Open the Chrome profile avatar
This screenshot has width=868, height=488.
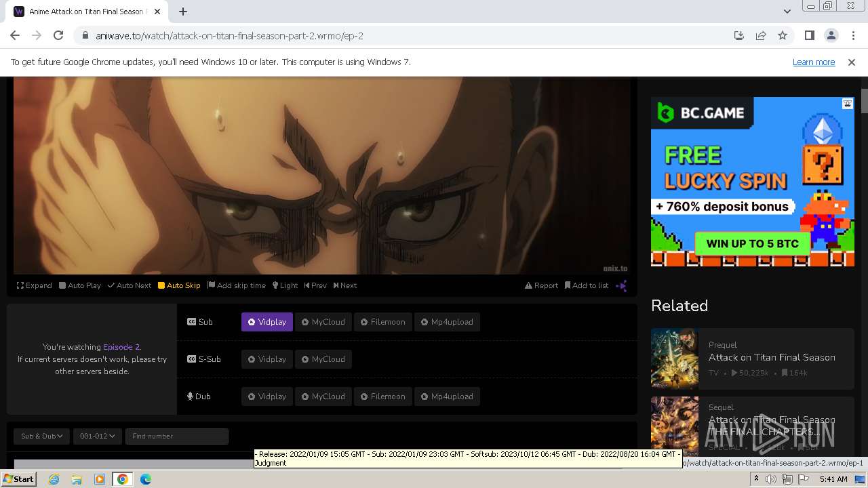tap(831, 35)
